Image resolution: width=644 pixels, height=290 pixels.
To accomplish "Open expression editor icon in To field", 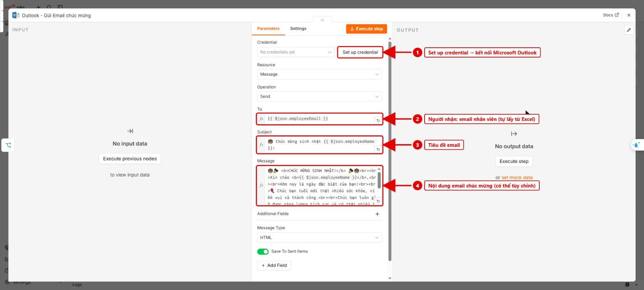I will 378,120.
